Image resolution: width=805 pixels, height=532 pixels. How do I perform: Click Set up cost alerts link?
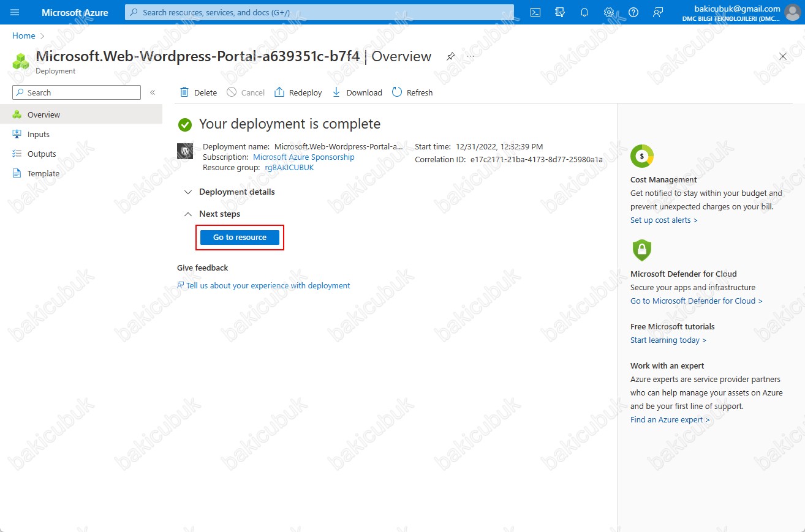click(x=664, y=220)
